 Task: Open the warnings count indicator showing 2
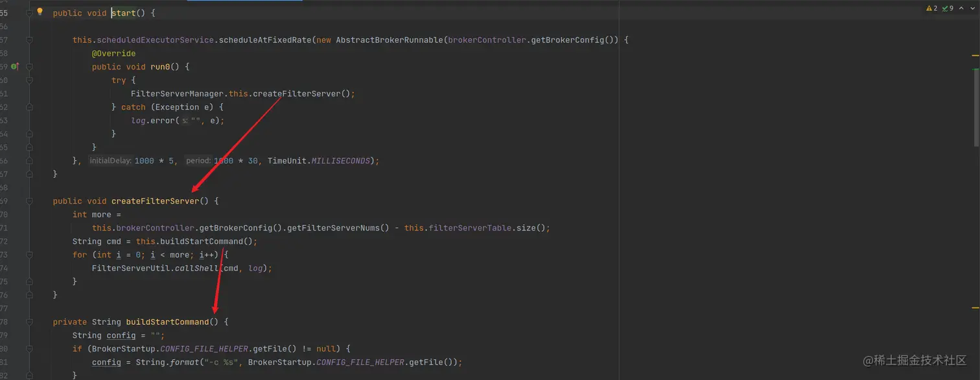[931, 8]
